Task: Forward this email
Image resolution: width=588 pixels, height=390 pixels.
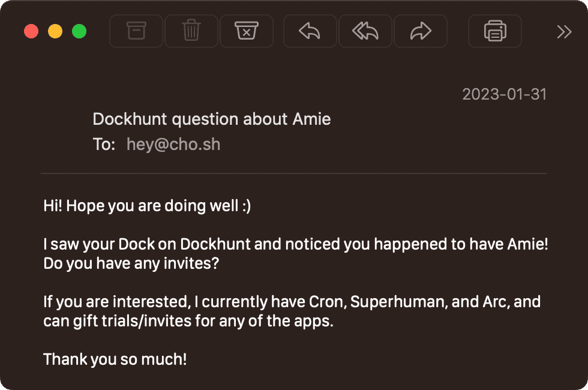Action: (x=421, y=31)
